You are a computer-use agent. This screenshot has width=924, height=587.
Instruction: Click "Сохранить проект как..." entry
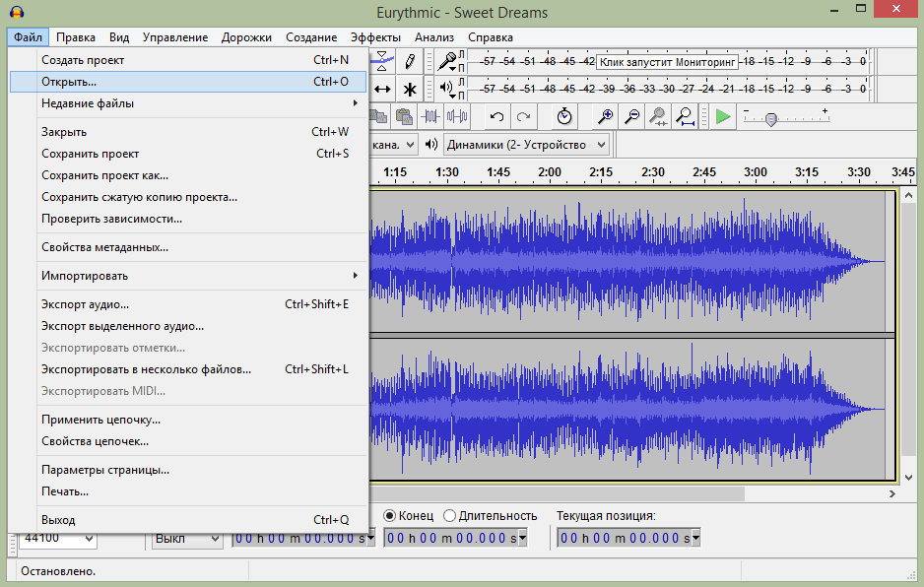(x=105, y=175)
